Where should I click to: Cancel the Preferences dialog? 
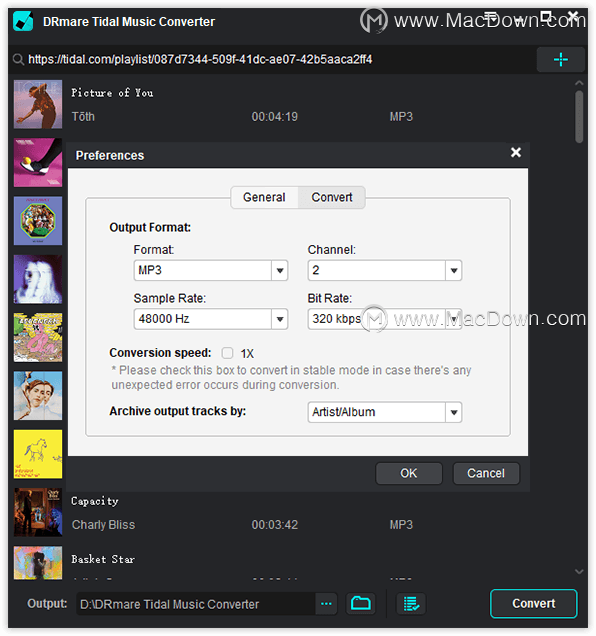click(x=486, y=473)
